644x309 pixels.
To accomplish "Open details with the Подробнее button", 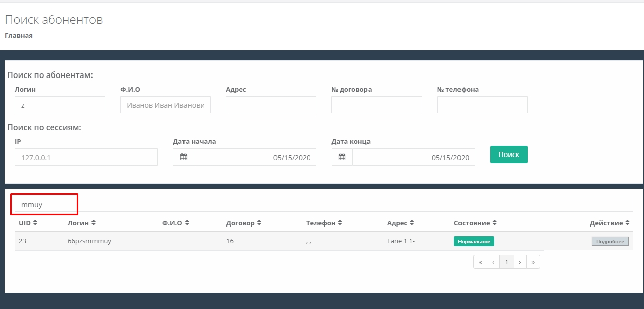I will (x=610, y=242).
